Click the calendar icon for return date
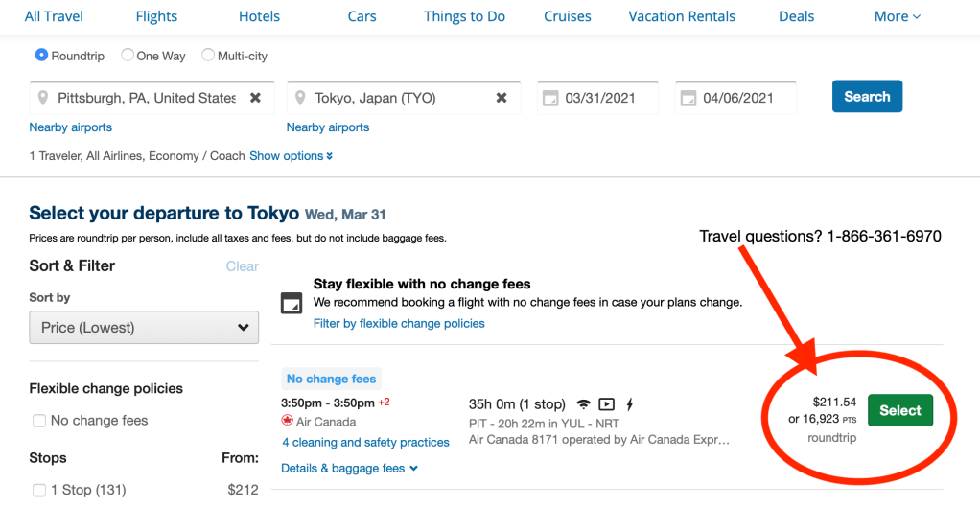This screenshot has width=980, height=506. [x=688, y=98]
